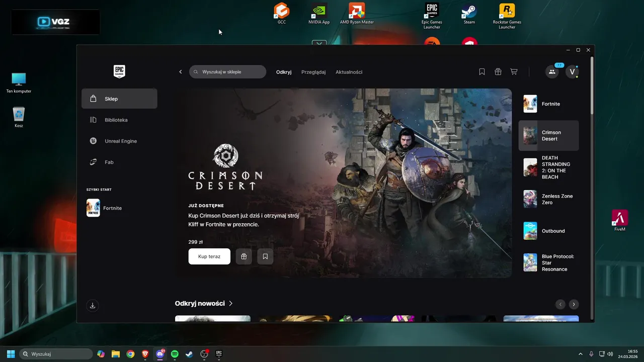
Task: Select Crimson Desert in the featured list
Action: [549, 135]
